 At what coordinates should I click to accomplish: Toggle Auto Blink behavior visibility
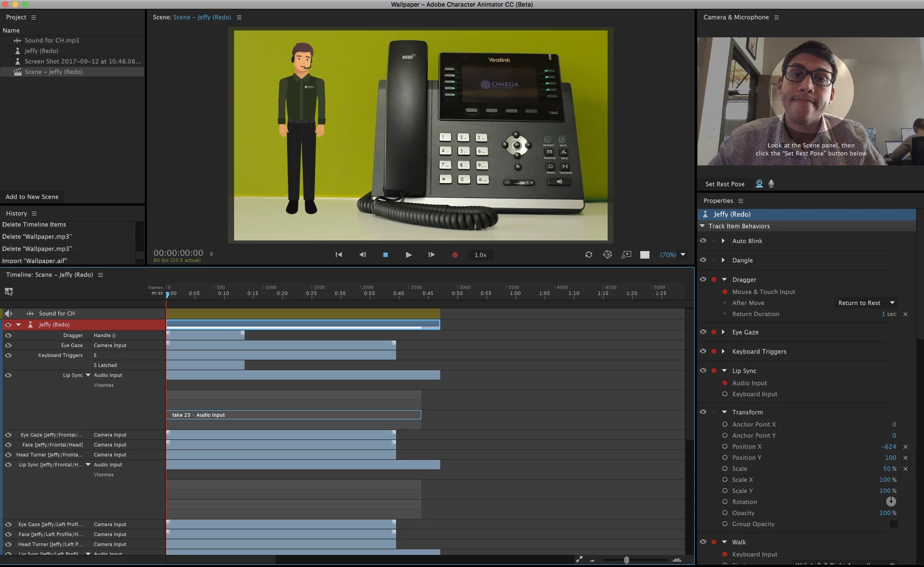[x=703, y=241]
